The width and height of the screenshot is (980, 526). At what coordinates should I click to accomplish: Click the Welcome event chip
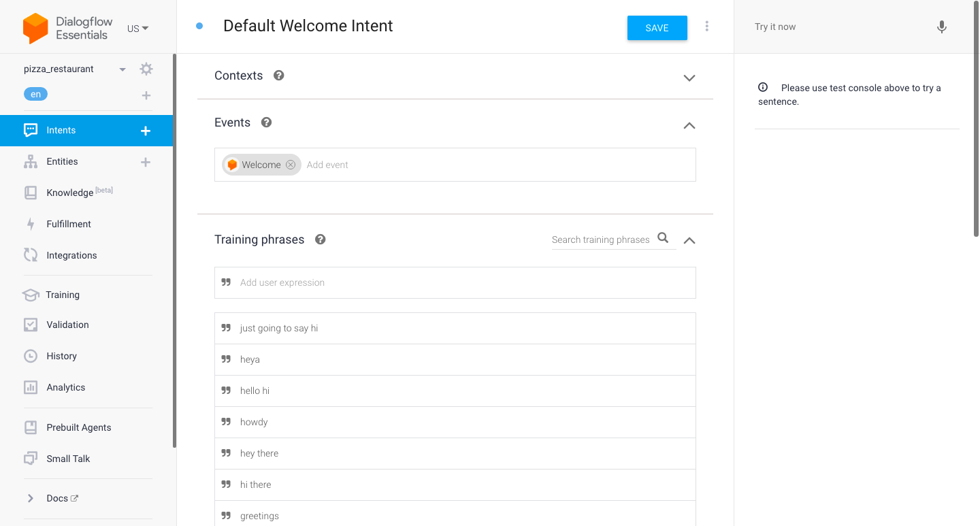[261, 165]
